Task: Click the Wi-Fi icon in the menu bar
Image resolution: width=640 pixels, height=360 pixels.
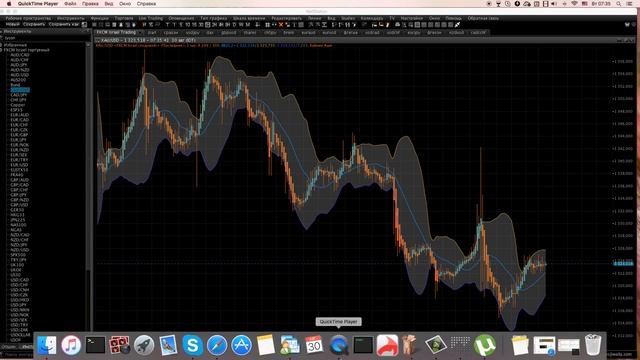Action: click(574, 4)
